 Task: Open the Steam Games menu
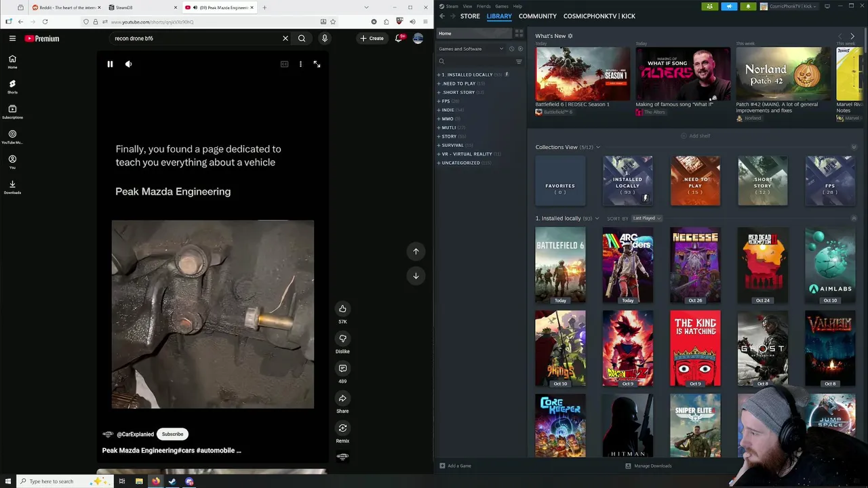point(502,6)
